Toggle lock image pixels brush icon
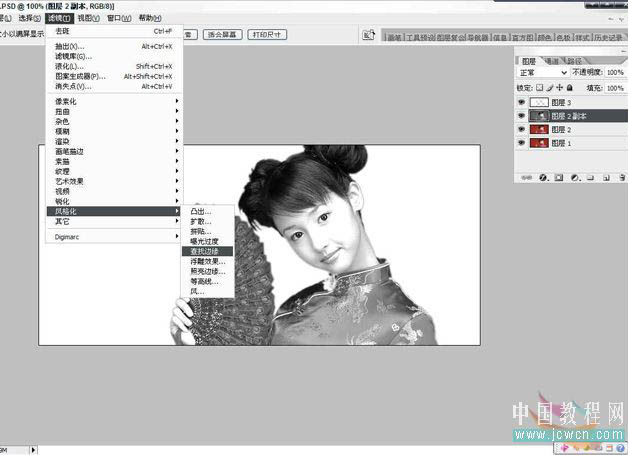 (550, 87)
